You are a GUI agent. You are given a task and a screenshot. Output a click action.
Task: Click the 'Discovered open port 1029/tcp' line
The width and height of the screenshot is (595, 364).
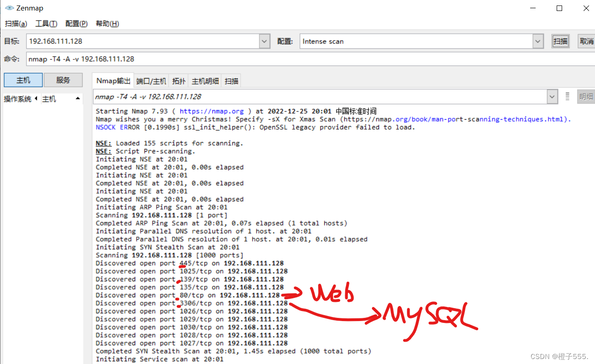click(192, 319)
